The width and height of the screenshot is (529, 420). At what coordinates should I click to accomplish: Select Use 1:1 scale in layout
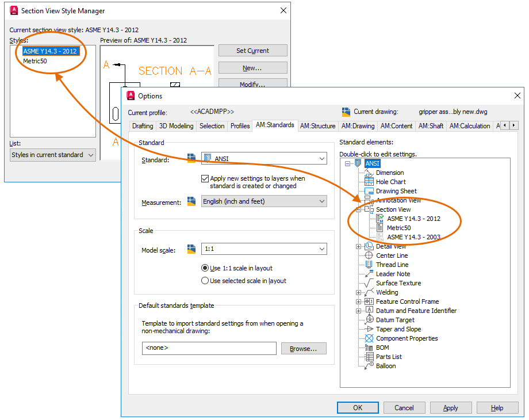(x=205, y=268)
